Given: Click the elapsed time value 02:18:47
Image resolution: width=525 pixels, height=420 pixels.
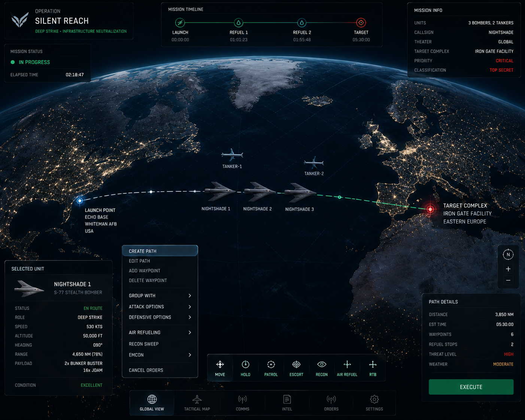Looking at the screenshot, I should point(75,75).
